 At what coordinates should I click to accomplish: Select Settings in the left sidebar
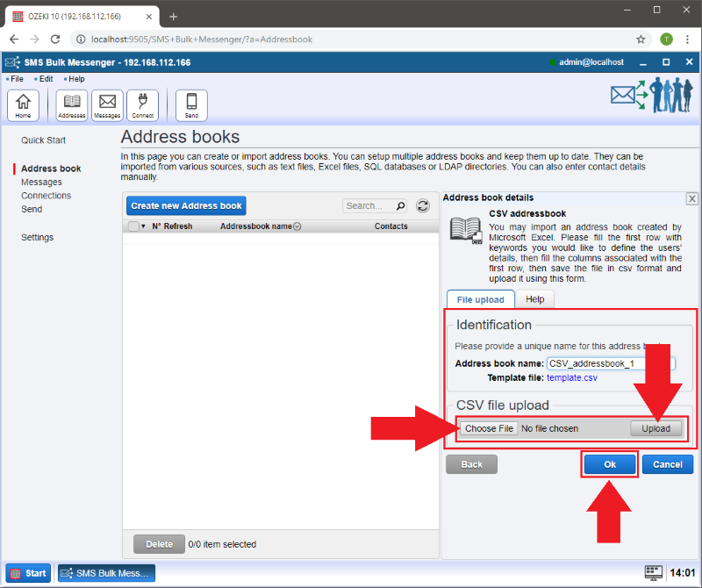pyautogui.click(x=37, y=237)
